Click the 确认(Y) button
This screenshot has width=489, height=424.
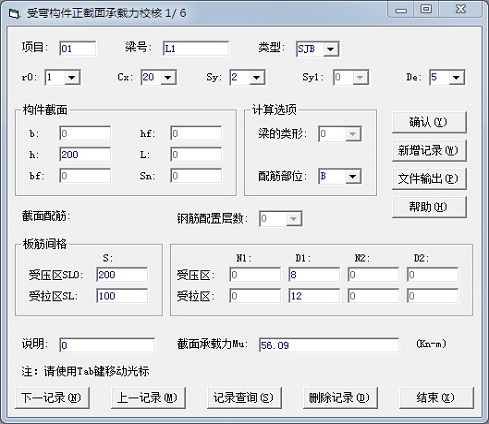click(x=429, y=122)
